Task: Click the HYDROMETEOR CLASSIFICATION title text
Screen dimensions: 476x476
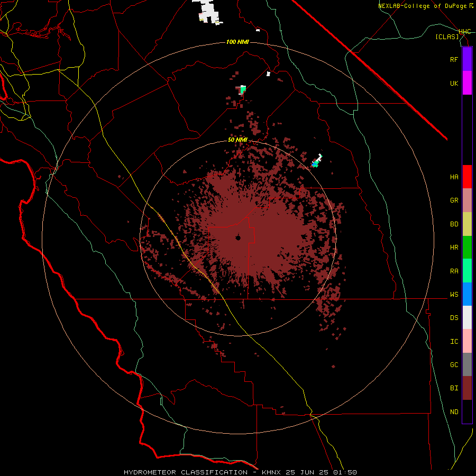Action: coord(186,472)
